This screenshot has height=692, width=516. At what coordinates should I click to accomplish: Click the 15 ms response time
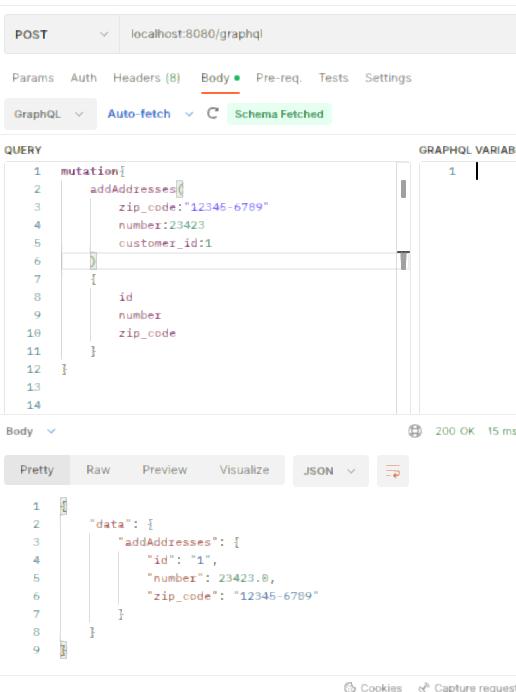[501, 431]
